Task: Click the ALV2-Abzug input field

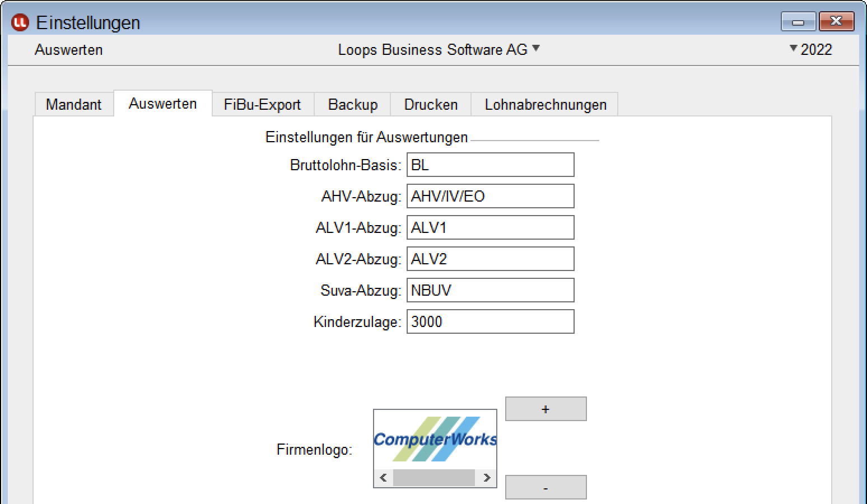Action: coord(490,259)
